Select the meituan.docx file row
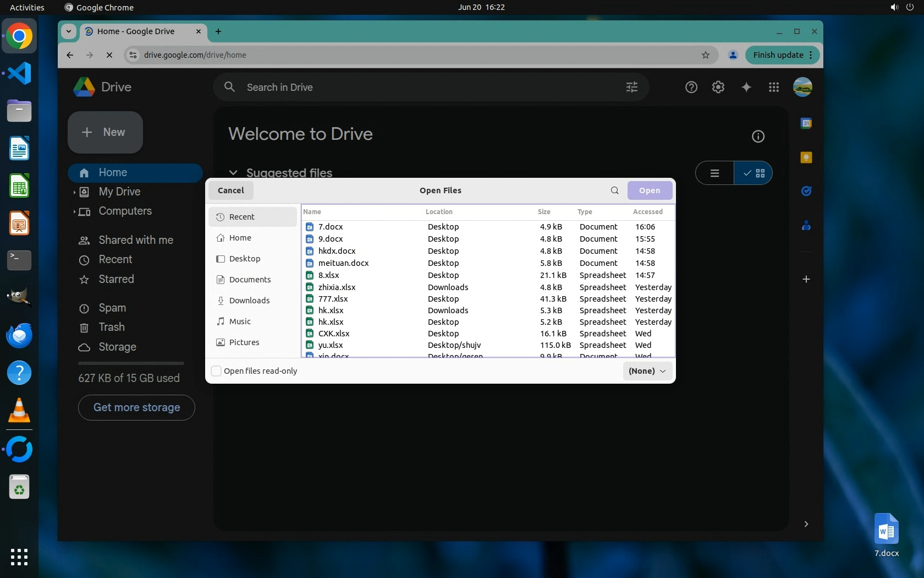 (x=343, y=263)
